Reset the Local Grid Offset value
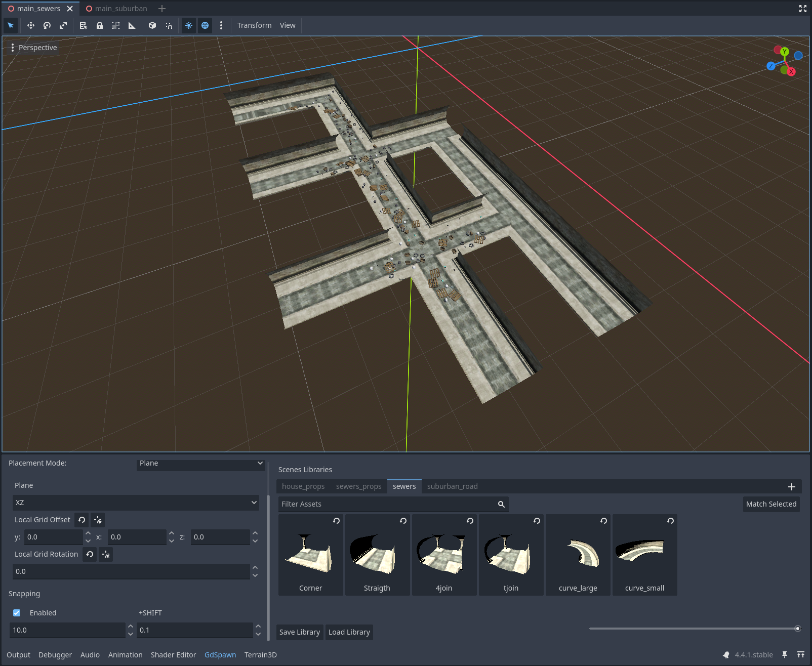 82,520
